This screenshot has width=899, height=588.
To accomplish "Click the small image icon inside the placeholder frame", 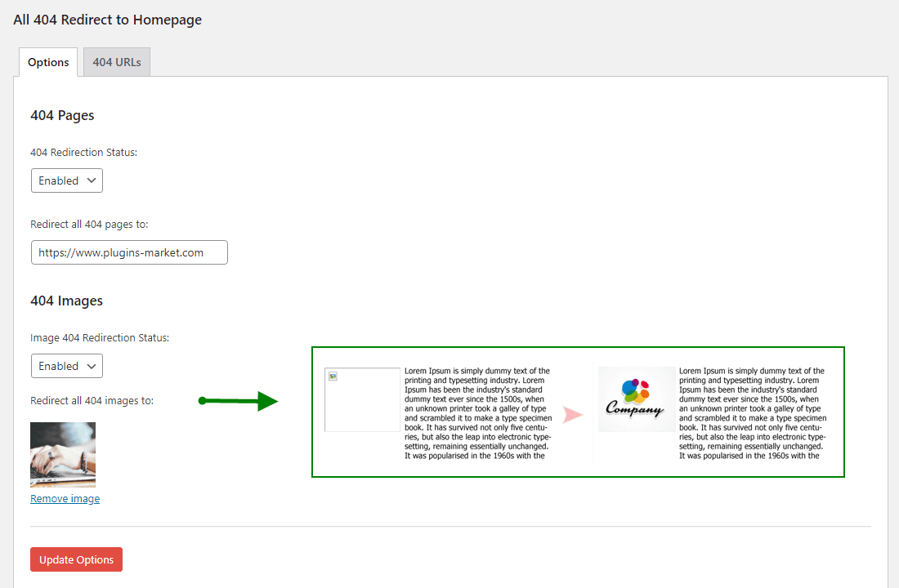I will pos(332,376).
